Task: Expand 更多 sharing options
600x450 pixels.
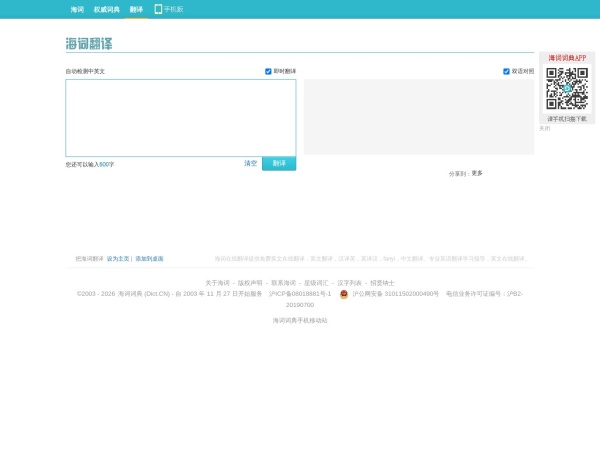Action: 477,173
